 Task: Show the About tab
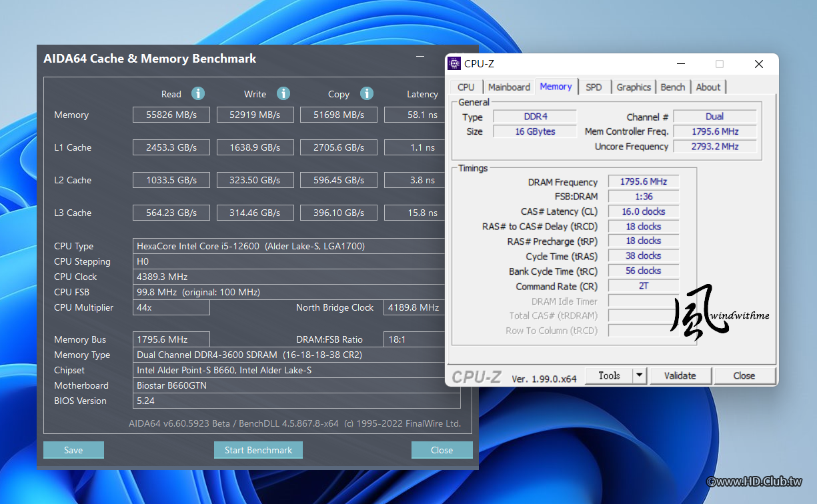tap(708, 87)
